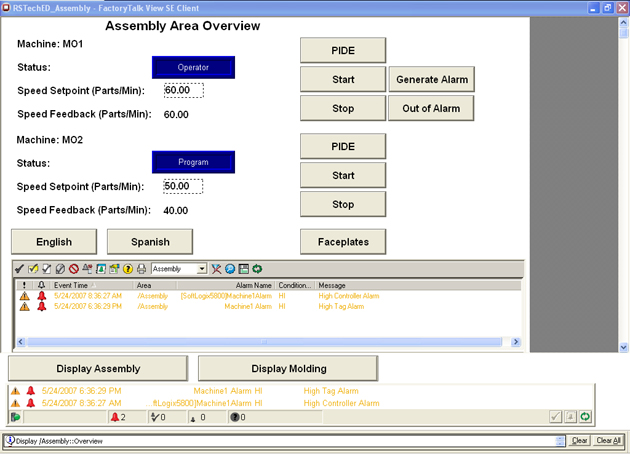Sort by Area column header
The image size is (630, 454).
point(155,285)
